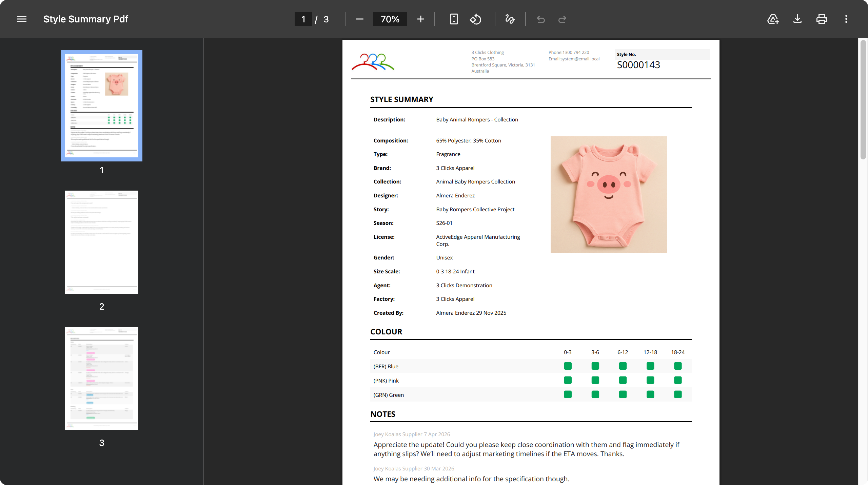
Task: Click the '12-18' size column header
Action: (650, 352)
